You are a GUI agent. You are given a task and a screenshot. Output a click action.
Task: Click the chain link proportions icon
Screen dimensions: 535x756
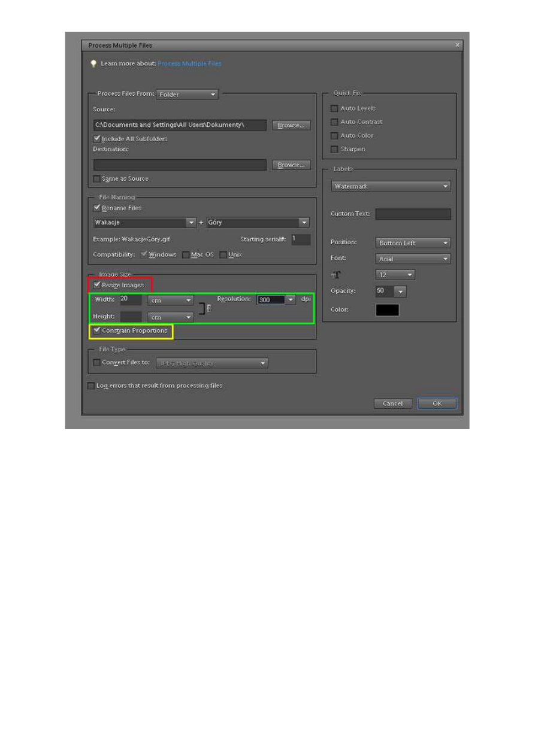click(x=208, y=308)
